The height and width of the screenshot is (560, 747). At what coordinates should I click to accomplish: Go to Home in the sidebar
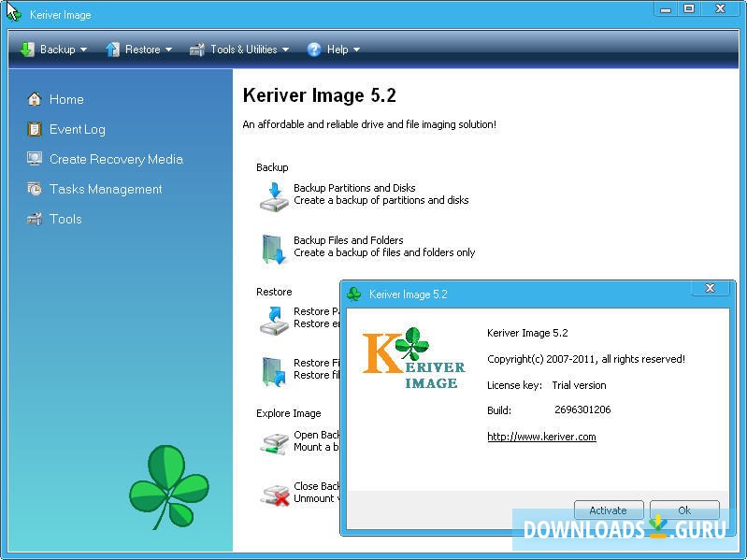pyautogui.click(x=66, y=99)
